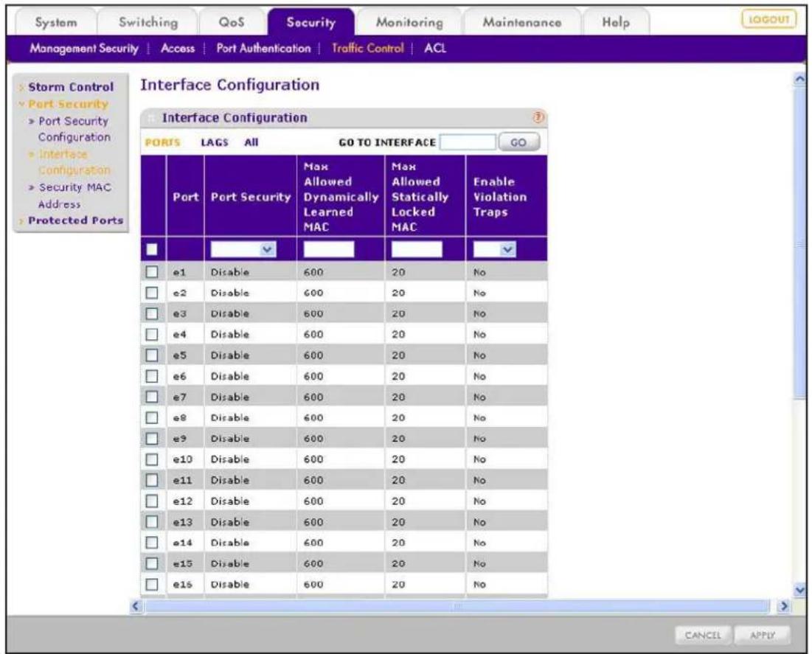Screen dimensions: 812x654
Task: Click the GO button
Action: 519,142
